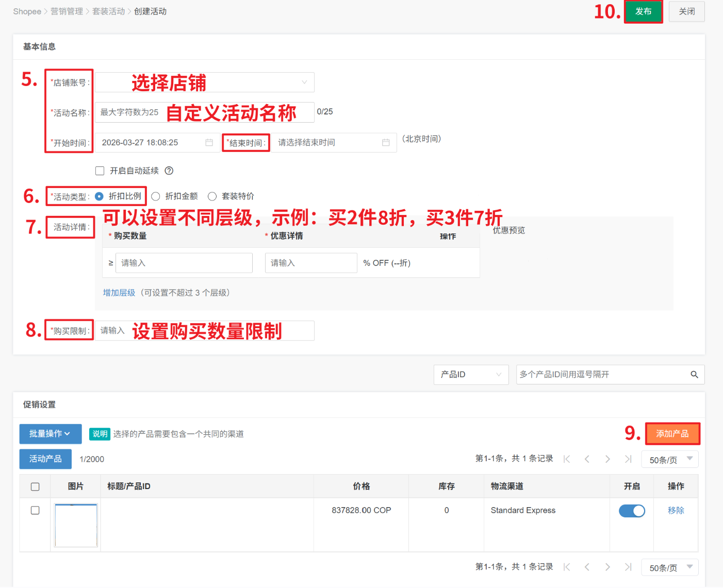The height and width of the screenshot is (588, 723).
Task: Click 套装活动 in the breadcrumb
Action: [108, 11]
